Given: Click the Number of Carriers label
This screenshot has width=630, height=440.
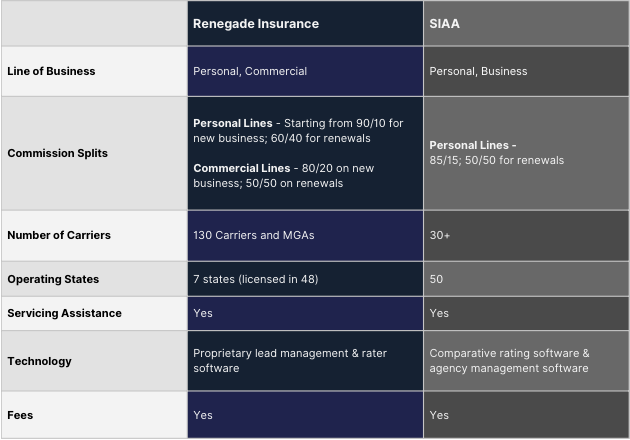Looking at the screenshot, I should click(x=59, y=235).
